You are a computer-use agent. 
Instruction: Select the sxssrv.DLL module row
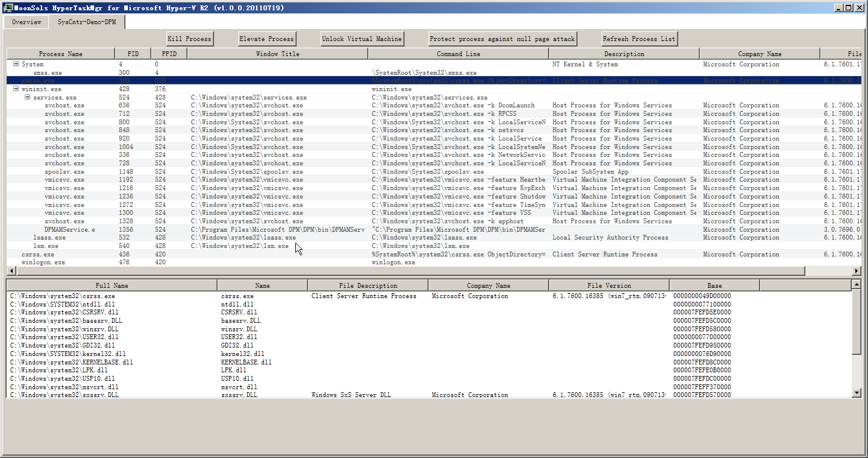tap(429, 395)
